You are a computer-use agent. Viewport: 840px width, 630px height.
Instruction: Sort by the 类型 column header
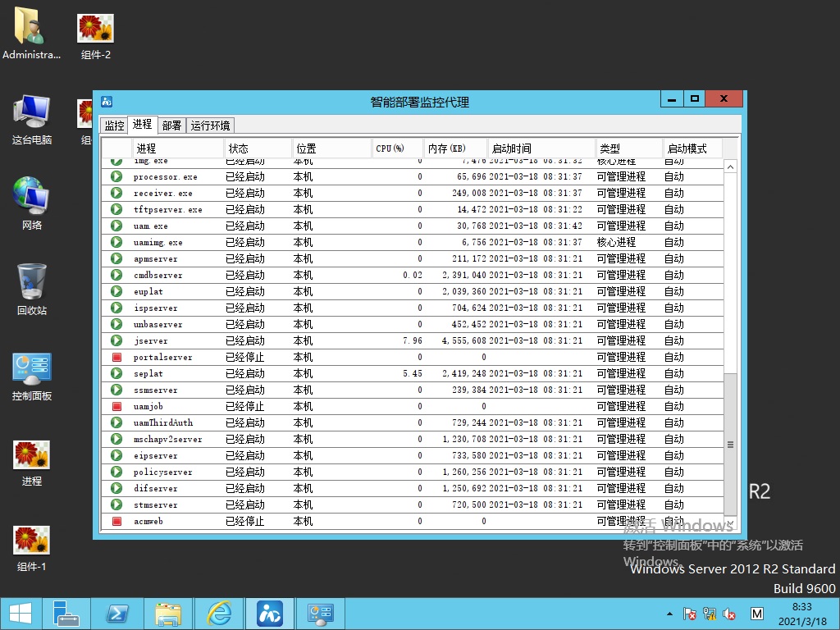tap(629, 148)
